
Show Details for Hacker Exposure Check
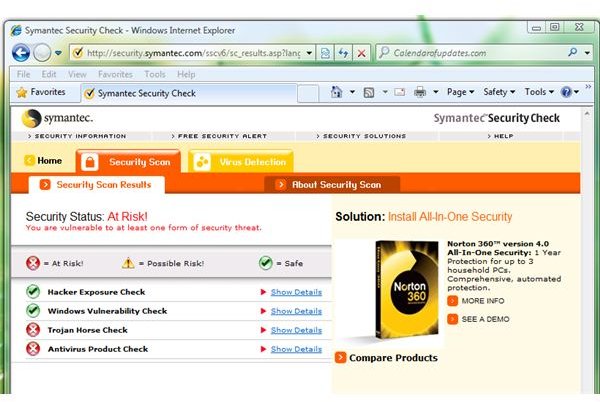tap(296, 292)
